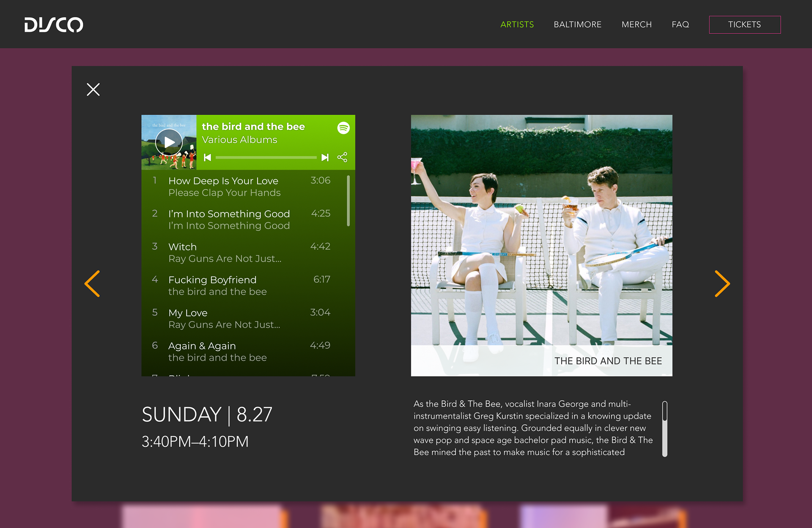812x528 pixels.
Task: Open the Spotify logo link
Action: pos(343,127)
